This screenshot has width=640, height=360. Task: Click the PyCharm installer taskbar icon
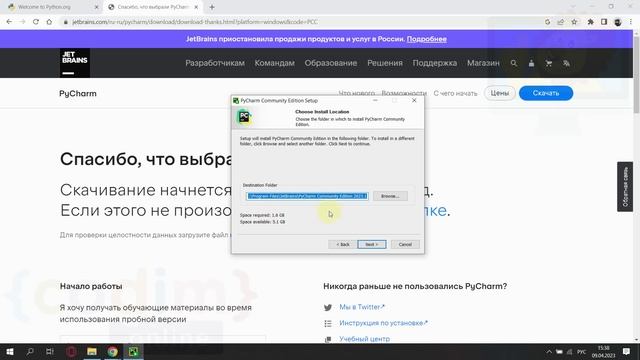coord(133,351)
